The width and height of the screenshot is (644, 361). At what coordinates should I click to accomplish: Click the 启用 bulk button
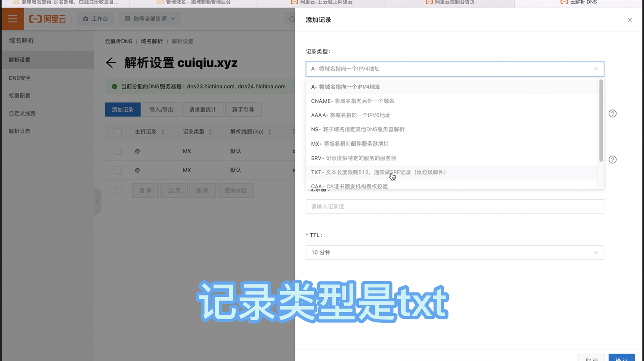tap(174, 191)
